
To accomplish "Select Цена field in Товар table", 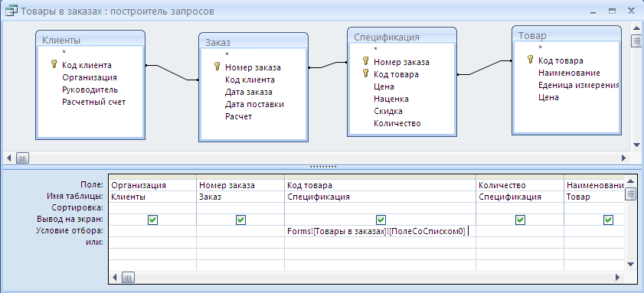I will [x=549, y=97].
